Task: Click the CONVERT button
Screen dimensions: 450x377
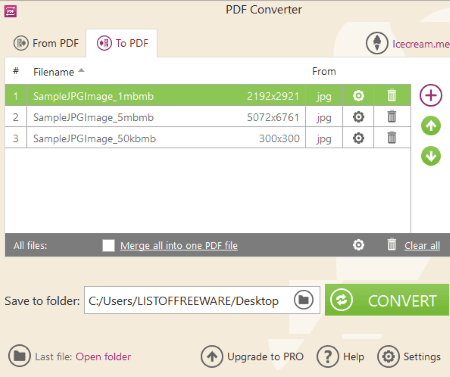Action: tap(387, 300)
